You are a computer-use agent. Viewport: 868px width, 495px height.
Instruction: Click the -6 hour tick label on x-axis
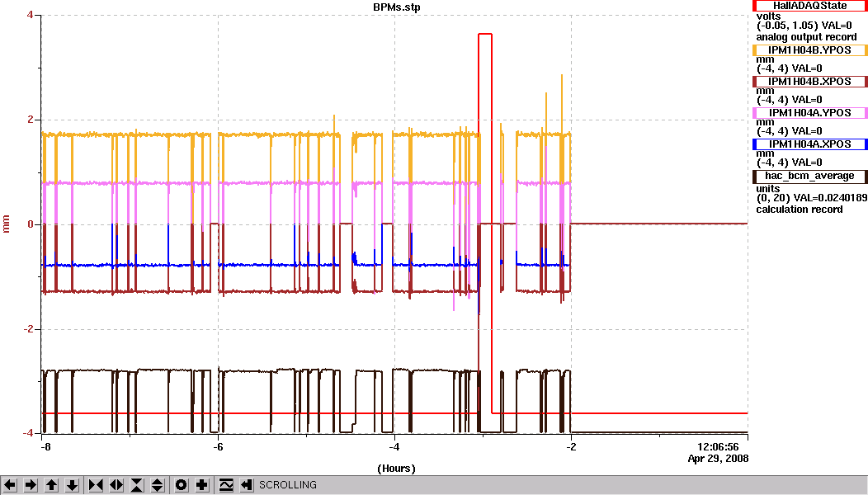(218, 447)
